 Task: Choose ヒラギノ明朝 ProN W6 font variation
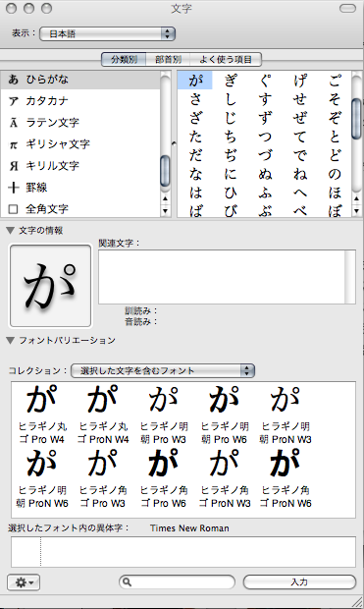[x=42, y=478]
